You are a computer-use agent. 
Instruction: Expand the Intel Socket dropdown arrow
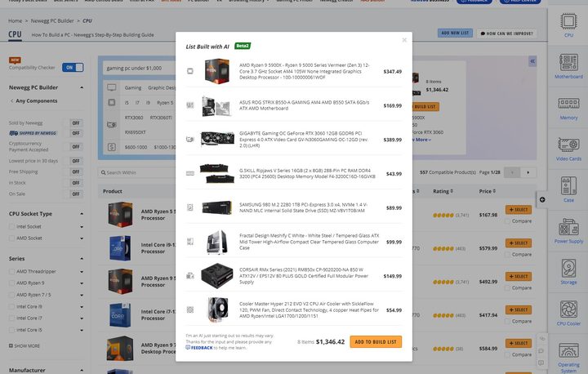coord(82,227)
